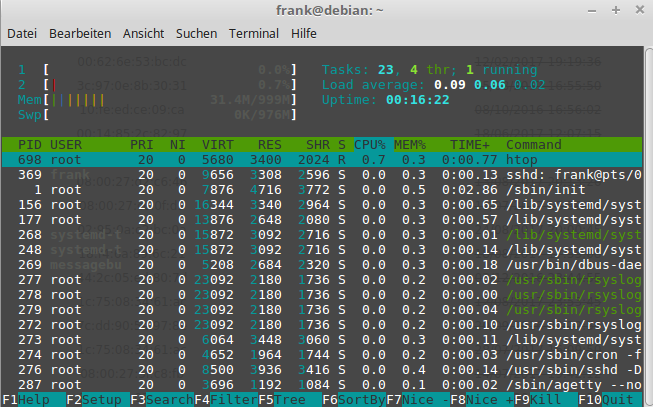This screenshot has height=407, width=653.
Task: Select the htop process row PID 698
Action: (x=322, y=160)
